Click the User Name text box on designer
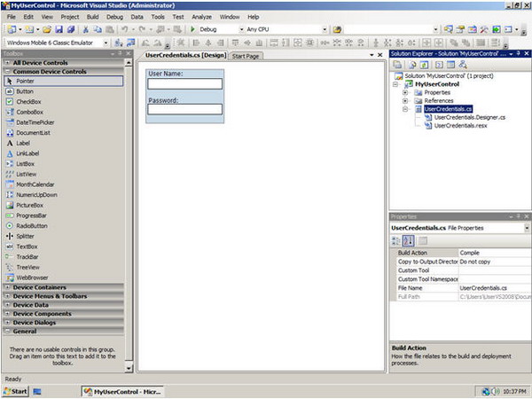The height and width of the screenshot is (399, 532). [185, 84]
